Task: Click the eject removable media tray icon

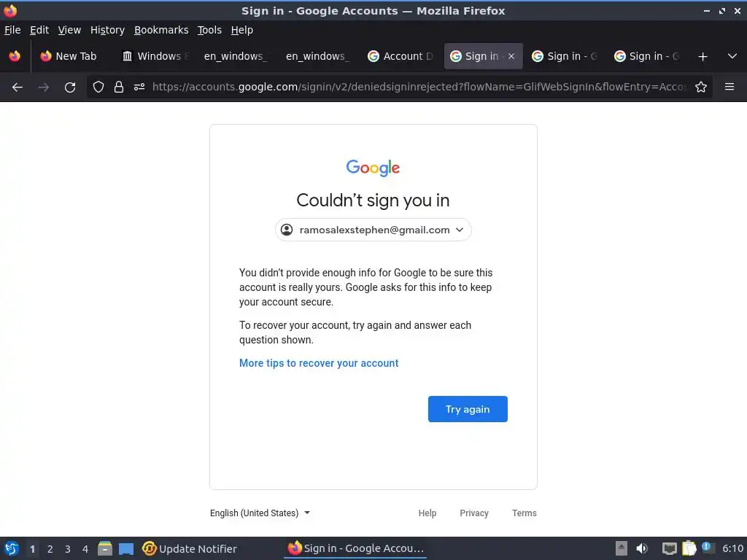Action: click(622, 548)
